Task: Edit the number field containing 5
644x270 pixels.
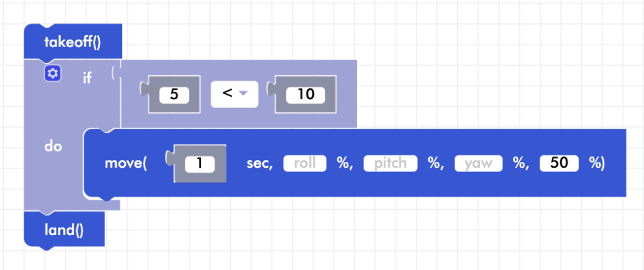Action: click(x=174, y=95)
